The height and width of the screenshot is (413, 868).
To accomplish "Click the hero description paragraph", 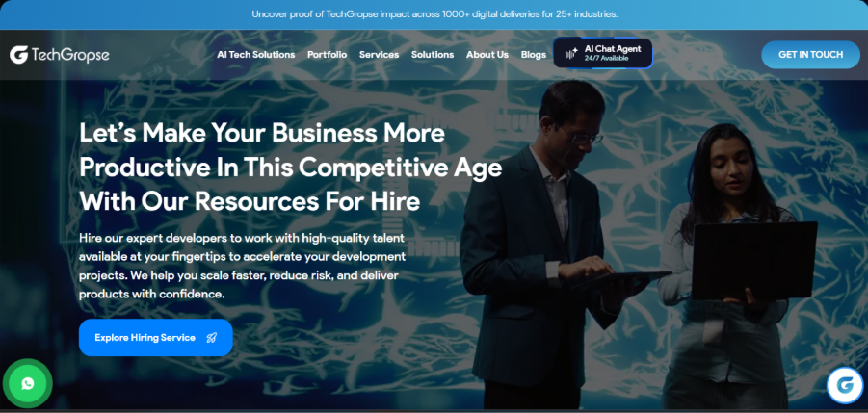I will 243,266.
